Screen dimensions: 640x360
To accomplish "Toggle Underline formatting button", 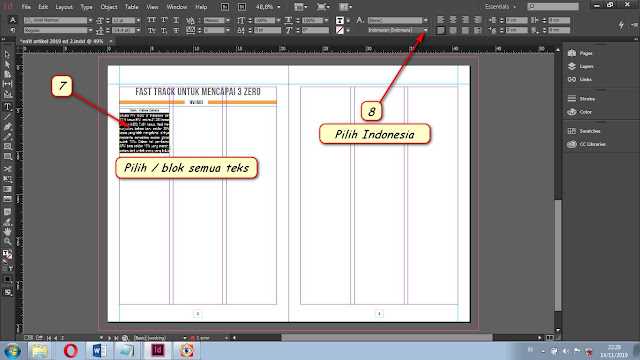I will tap(176, 20).
